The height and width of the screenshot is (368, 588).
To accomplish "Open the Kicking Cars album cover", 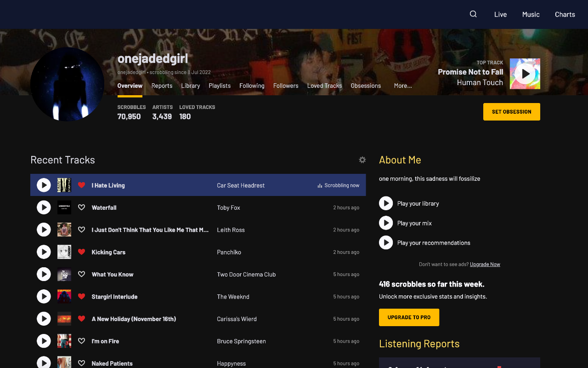I will pos(64,252).
